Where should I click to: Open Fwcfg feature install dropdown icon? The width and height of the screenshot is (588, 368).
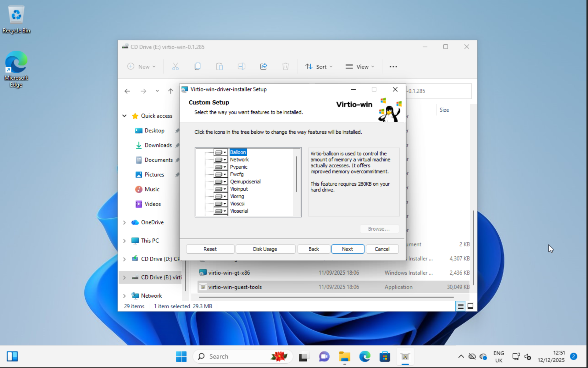click(x=220, y=174)
